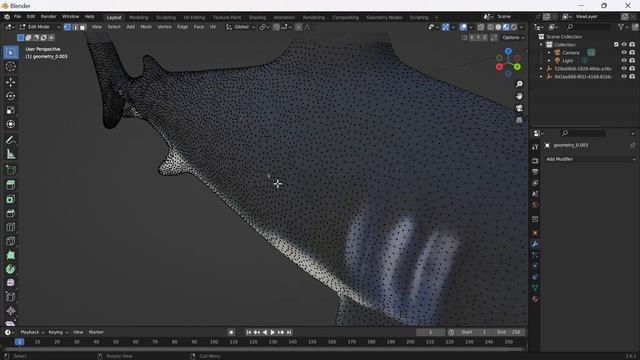Jump to the timeline end frame
640x360 pixels.
pos(289,333)
